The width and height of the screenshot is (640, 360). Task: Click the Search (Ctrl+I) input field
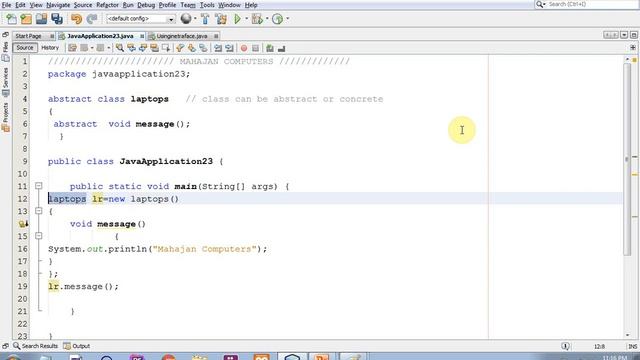(592, 4)
